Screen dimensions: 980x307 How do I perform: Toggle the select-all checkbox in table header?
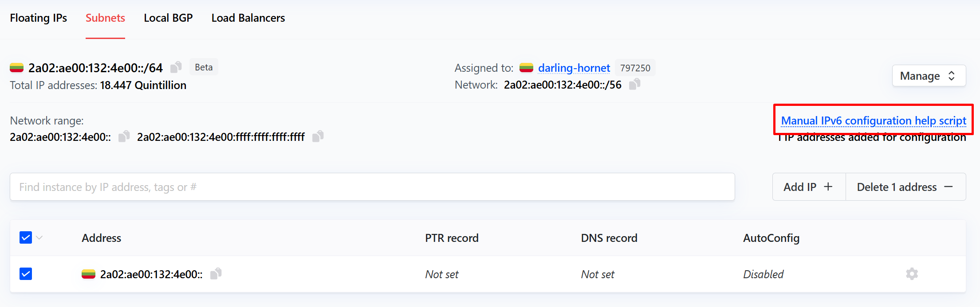26,238
